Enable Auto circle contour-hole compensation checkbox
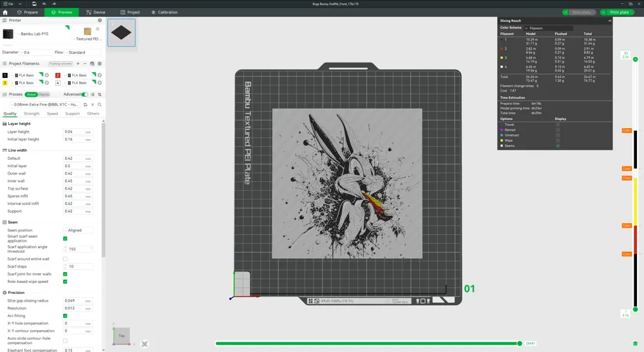 (x=65, y=340)
